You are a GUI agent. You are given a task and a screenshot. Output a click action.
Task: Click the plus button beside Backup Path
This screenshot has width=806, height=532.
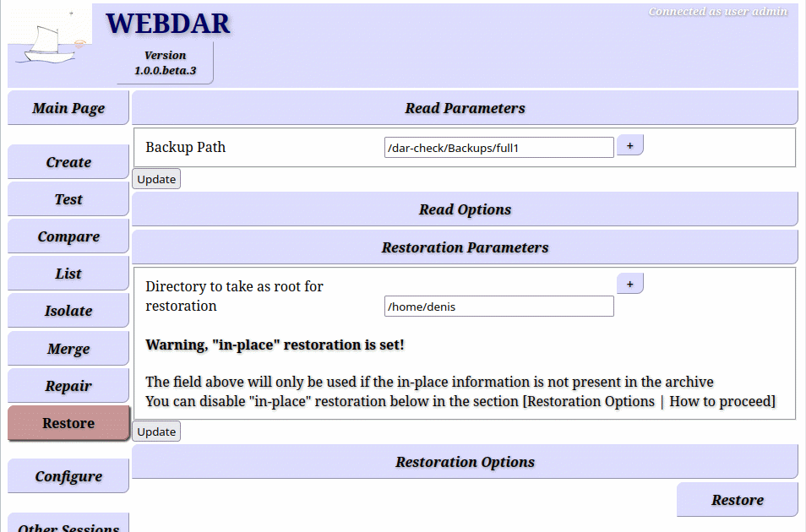pyautogui.click(x=629, y=146)
